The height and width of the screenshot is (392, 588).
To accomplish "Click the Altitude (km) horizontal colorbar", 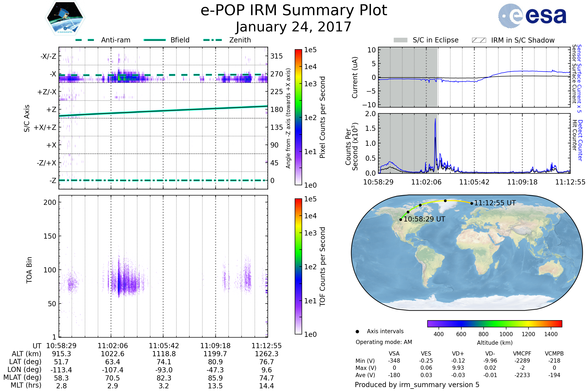I will (494, 323).
